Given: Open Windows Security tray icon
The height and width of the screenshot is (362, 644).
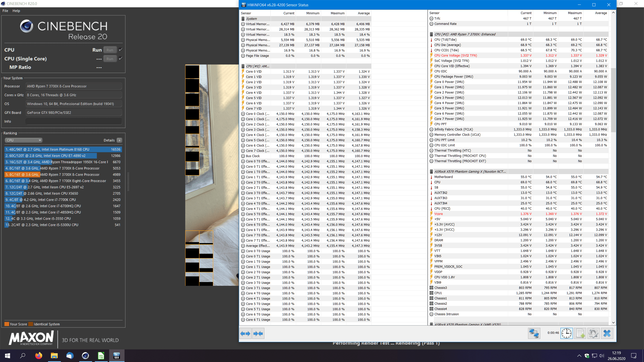Looking at the screenshot, I should [587, 356].
